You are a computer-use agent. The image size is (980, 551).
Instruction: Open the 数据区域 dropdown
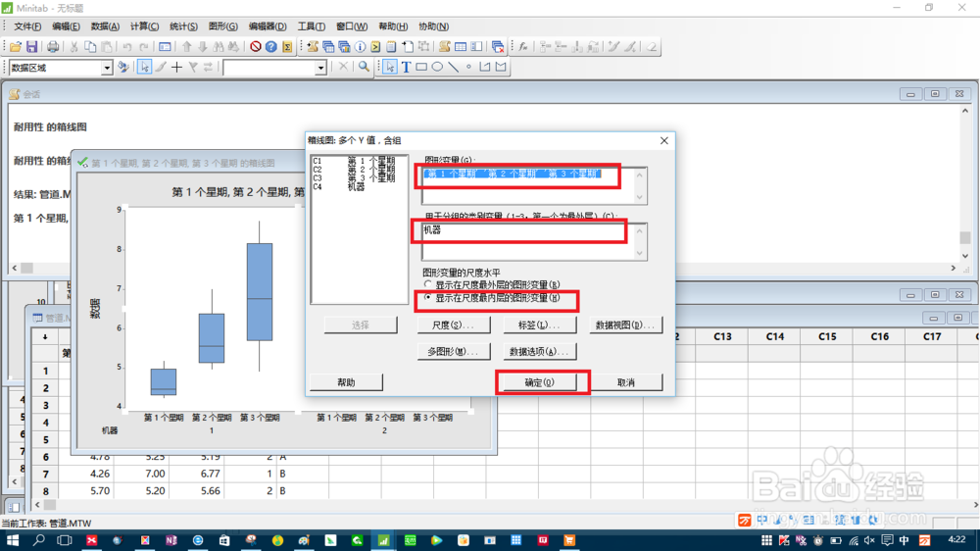click(x=107, y=68)
